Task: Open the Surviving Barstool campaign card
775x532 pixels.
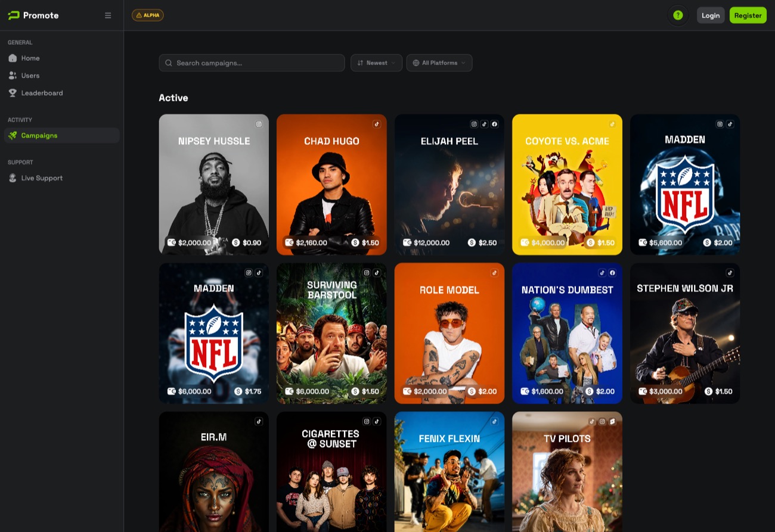Action: tap(331, 334)
